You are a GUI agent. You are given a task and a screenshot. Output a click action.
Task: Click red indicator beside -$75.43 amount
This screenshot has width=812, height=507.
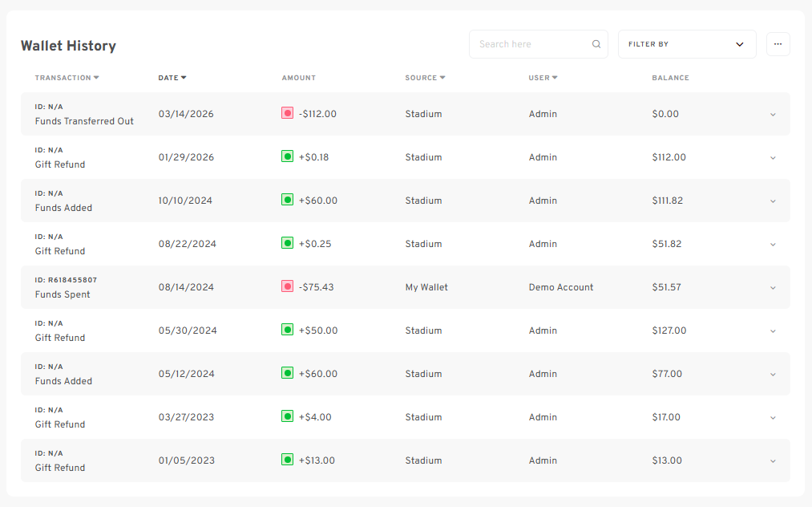point(287,287)
